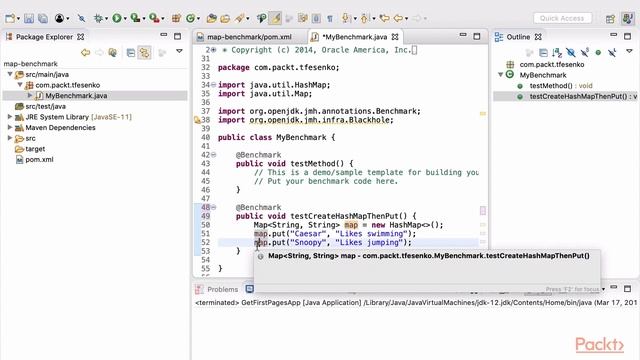
Task: Select the Outline view tab
Action: [518, 37]
